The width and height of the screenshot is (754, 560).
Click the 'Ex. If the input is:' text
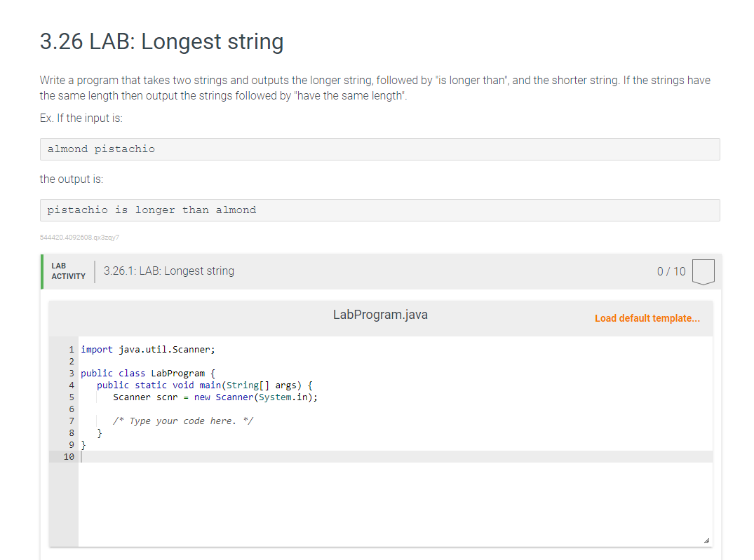[81, 118]
